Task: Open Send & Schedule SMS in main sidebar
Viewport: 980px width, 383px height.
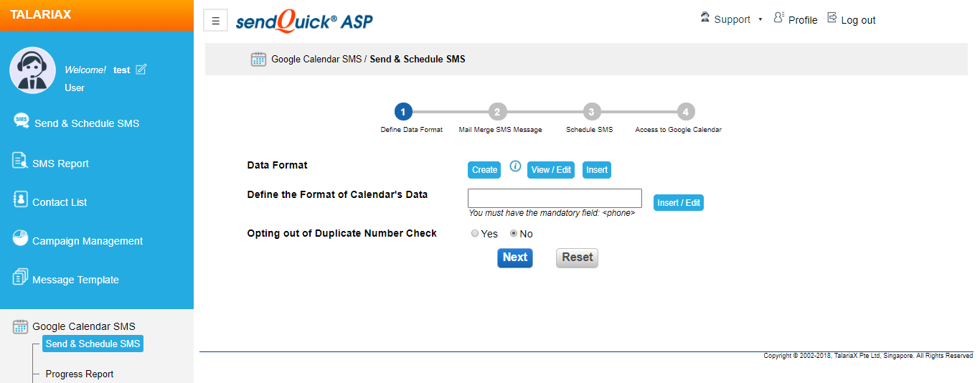Action: point(87,123)
